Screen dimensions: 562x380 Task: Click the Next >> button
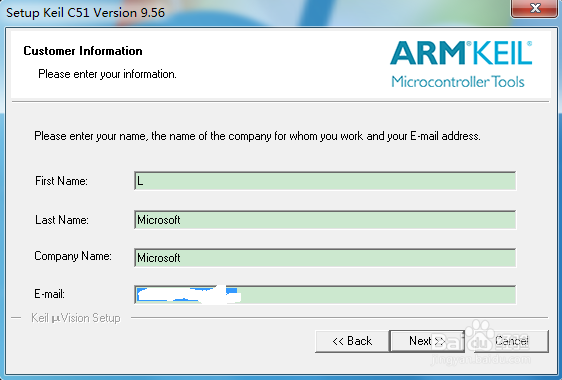tap(427, 341)
